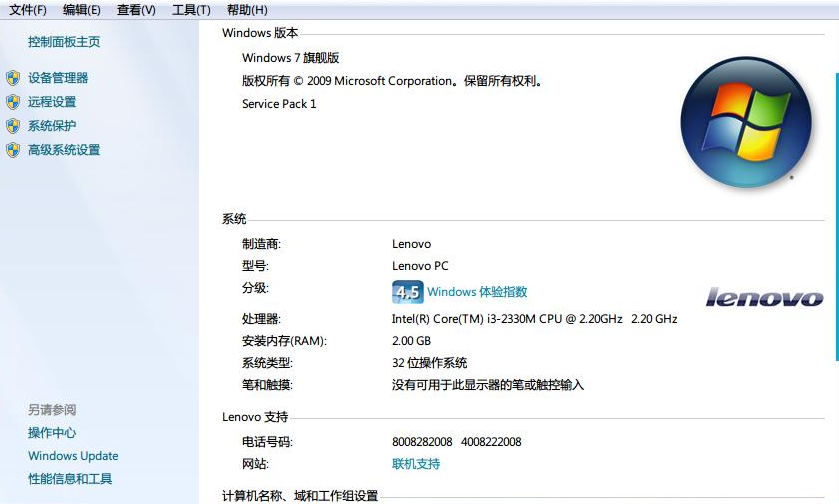Open Windows 体验指数 link
Screen dimensions: 839x504
click(477, 292)
